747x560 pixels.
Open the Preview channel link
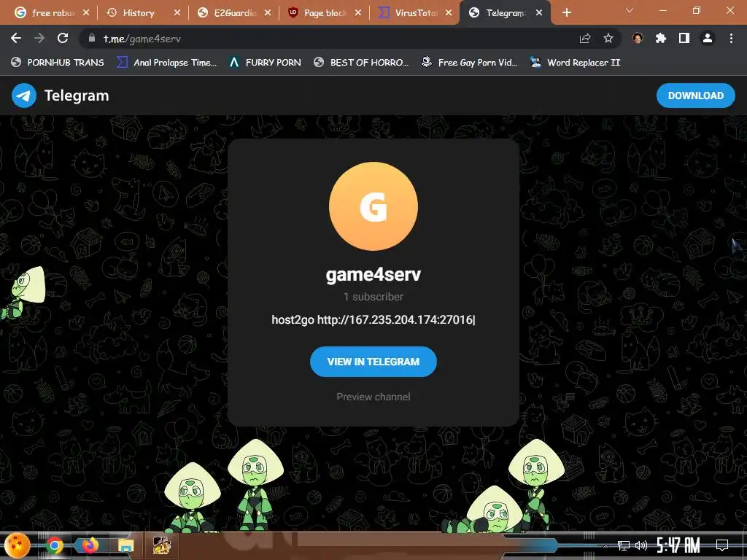click(x=373, y=397)
